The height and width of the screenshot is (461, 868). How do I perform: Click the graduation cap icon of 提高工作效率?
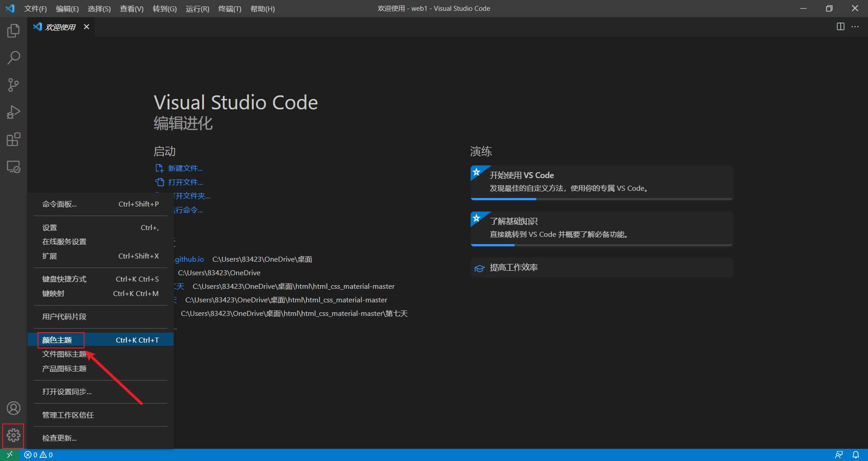[479, 268]
